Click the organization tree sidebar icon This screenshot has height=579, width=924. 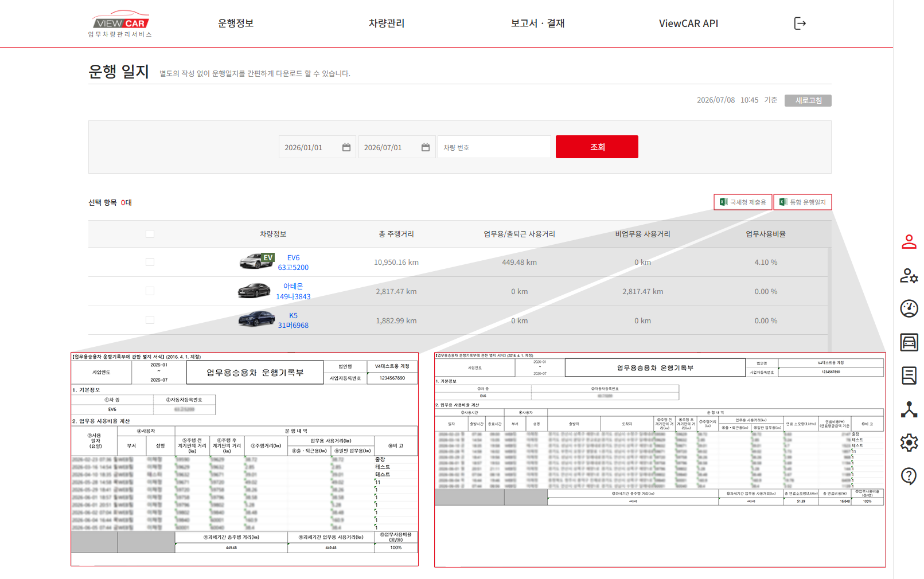[909, 409]
